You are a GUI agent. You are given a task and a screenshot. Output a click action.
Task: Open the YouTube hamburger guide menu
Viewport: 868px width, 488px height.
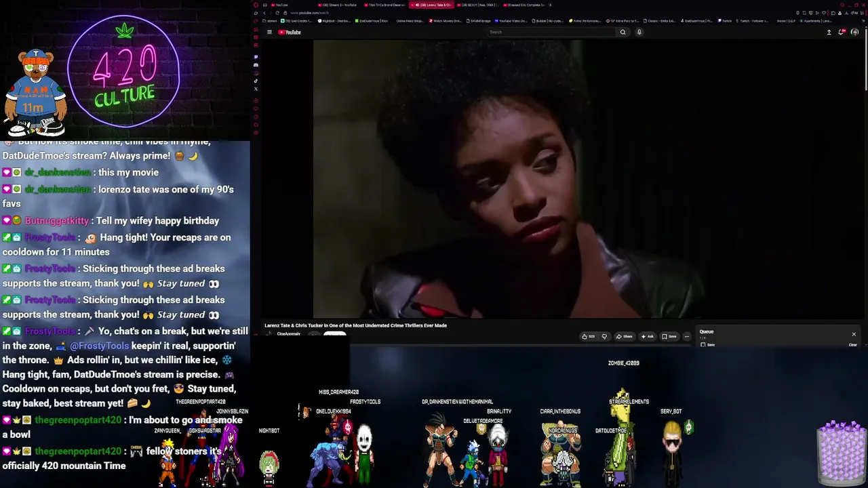pyautogui.click(x=269, y=32)
